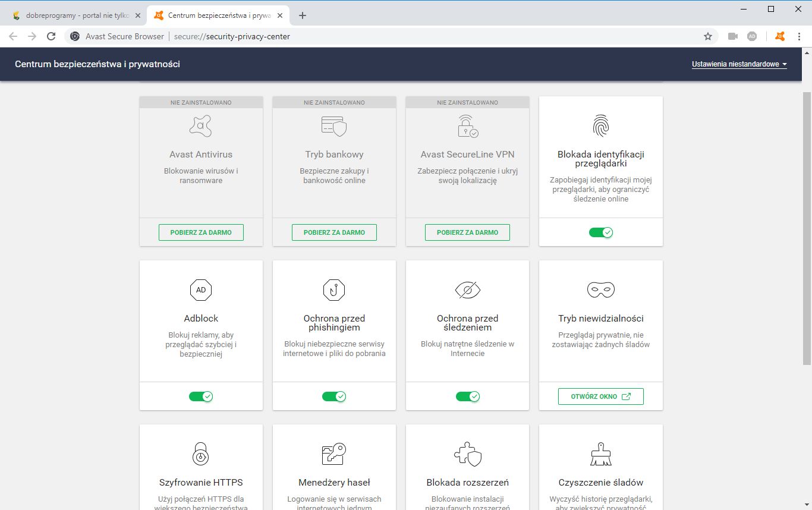Click Pobierz za darmo for Avast SecureLine VPN

click(467, 232)
